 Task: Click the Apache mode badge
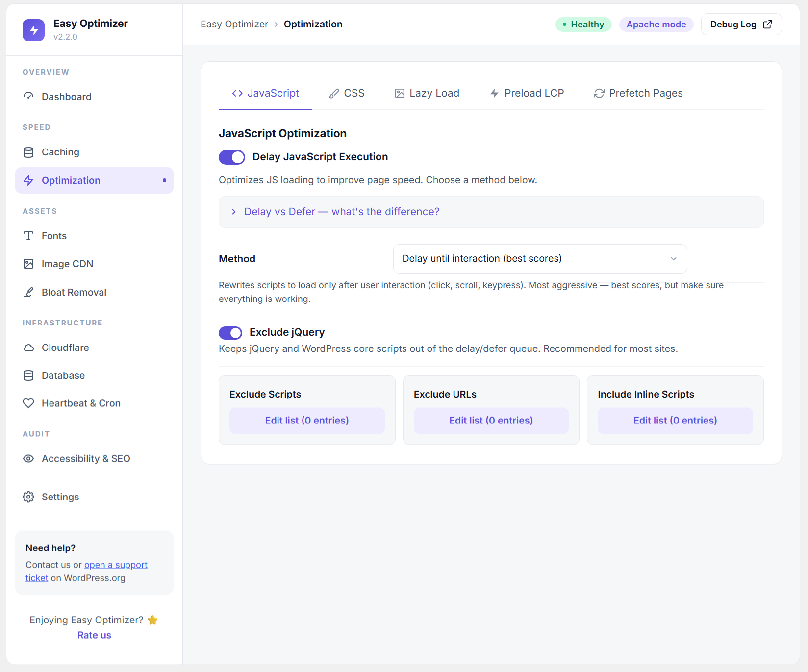click(656, 25)
